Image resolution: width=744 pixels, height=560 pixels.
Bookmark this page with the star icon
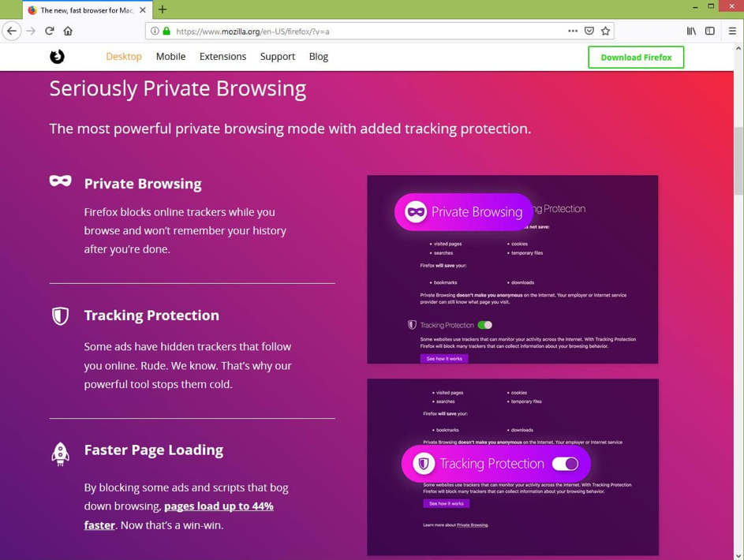tap(605, 30)
